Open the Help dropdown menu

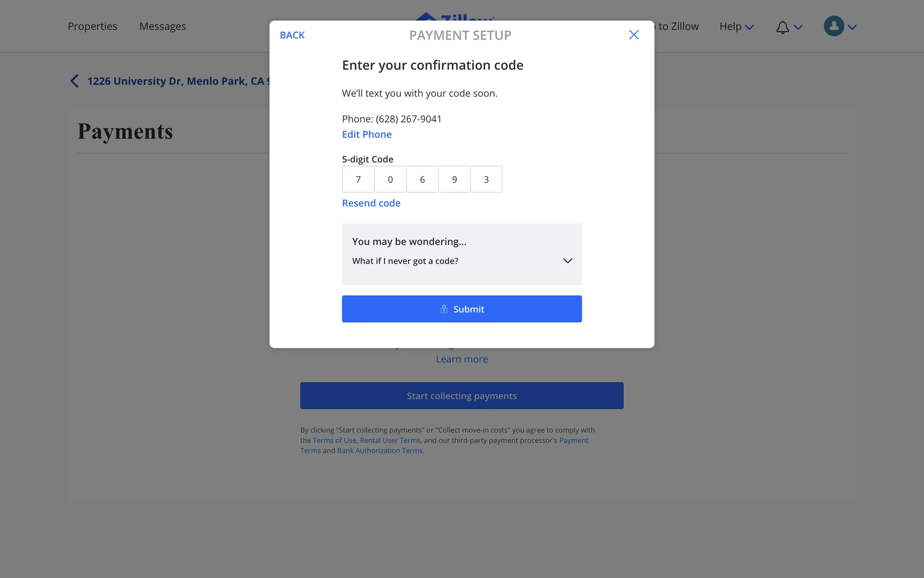(736, 26)
